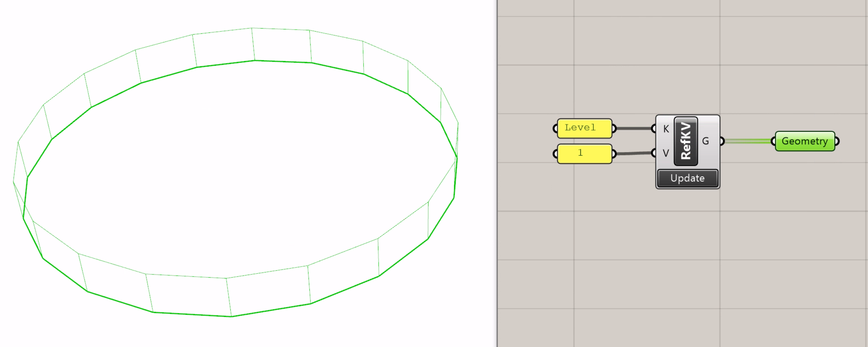Screen dimensions: 868x347
Task: Select the yellow panel containing 1
Action: (584, 154)
